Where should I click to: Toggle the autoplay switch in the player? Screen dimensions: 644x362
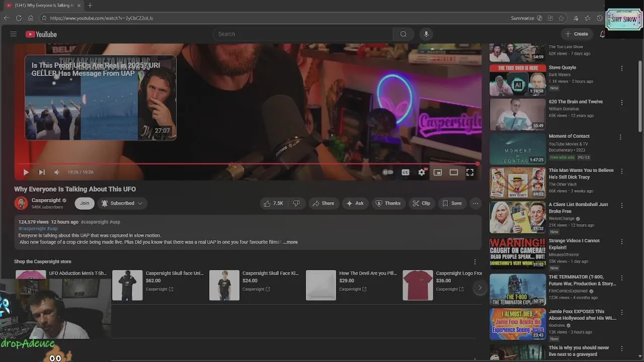[x=388, y=172]
